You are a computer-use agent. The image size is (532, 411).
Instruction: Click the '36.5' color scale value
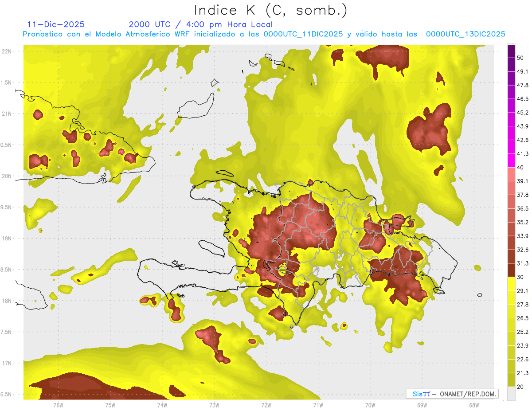pos(523,209)
